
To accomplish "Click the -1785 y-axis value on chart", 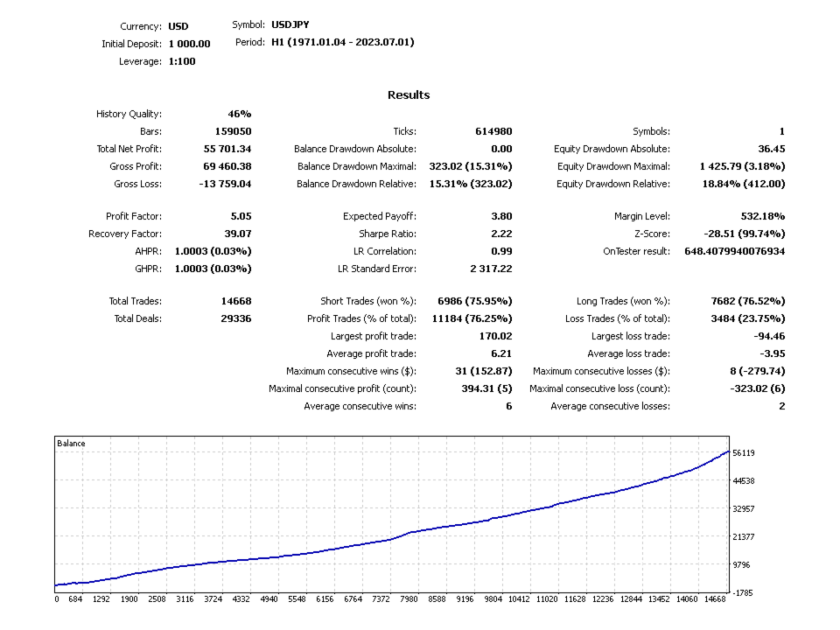I will click(743, 593).
